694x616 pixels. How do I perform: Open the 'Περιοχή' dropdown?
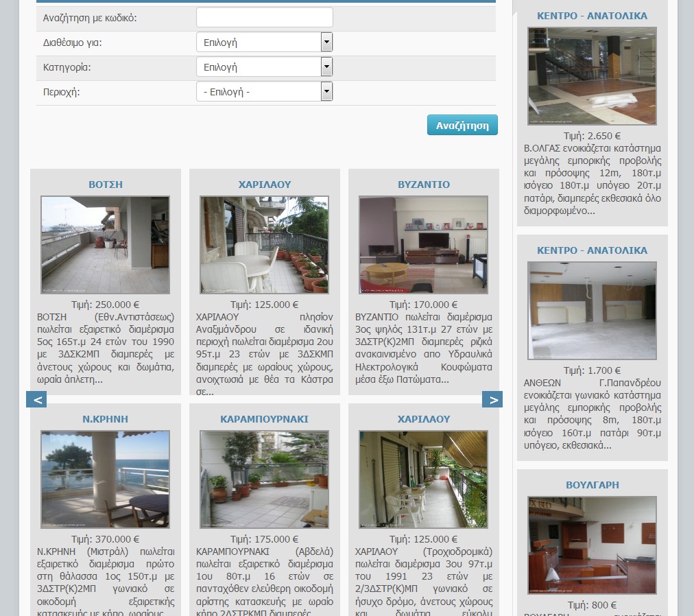click(264, 92)
